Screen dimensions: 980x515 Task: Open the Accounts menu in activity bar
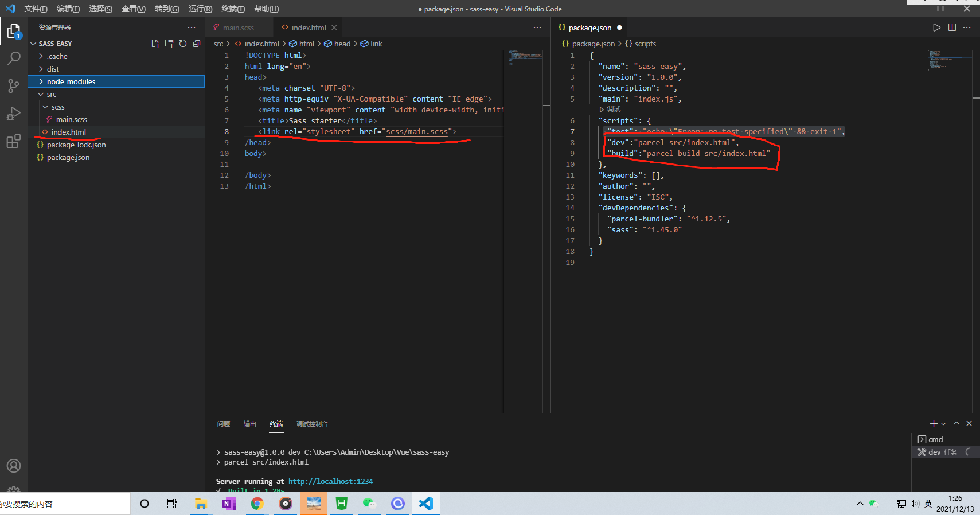[x=14, y=466]
